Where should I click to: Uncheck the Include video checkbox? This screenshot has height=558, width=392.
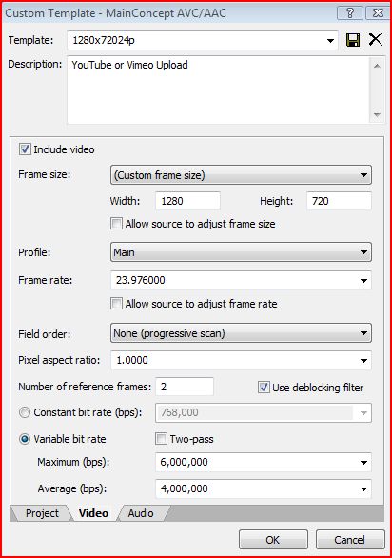click(x=25, y=149)
